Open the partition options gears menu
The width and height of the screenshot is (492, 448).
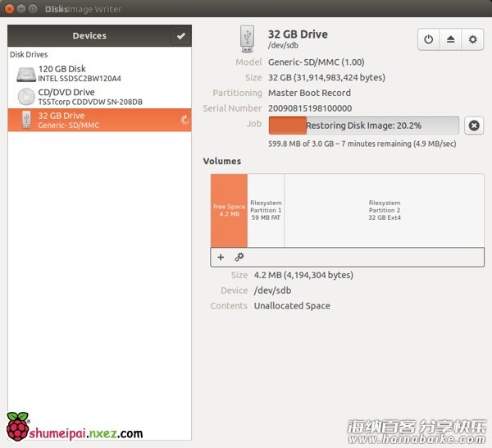239,257
